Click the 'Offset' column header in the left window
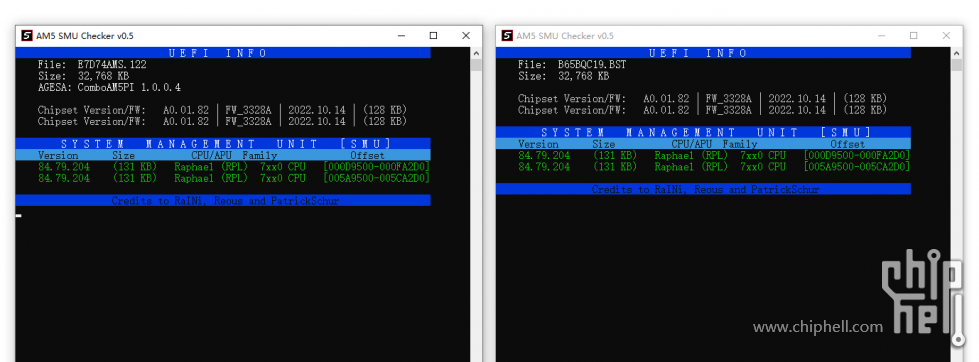979x362 pixels. pos(367,155)
